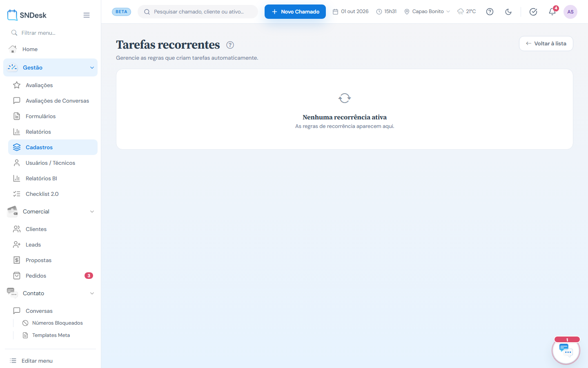This screenshot has height=368, width=588.
Task: Open the AS user avatar
Action: pyautogui.click(x=570, y=12)
